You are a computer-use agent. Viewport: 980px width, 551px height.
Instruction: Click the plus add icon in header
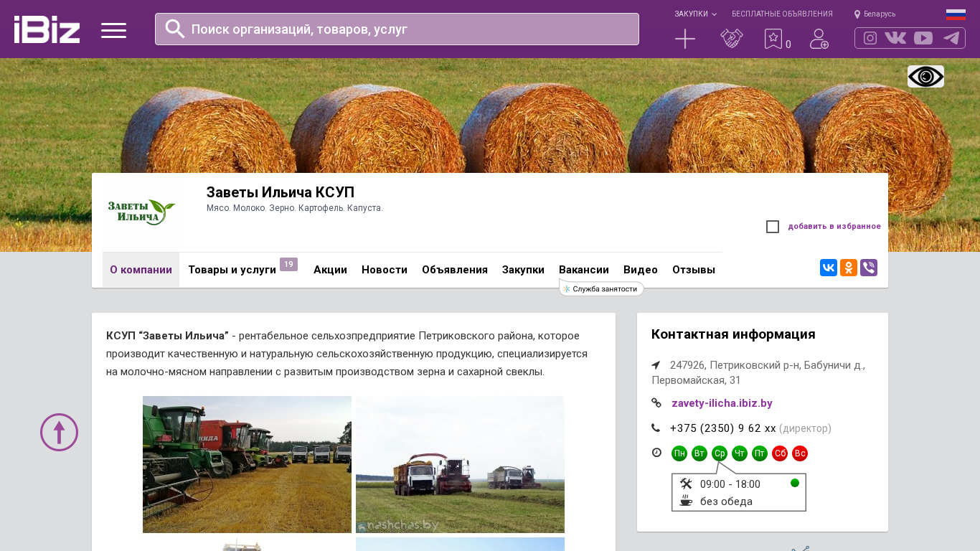[685, 39]
